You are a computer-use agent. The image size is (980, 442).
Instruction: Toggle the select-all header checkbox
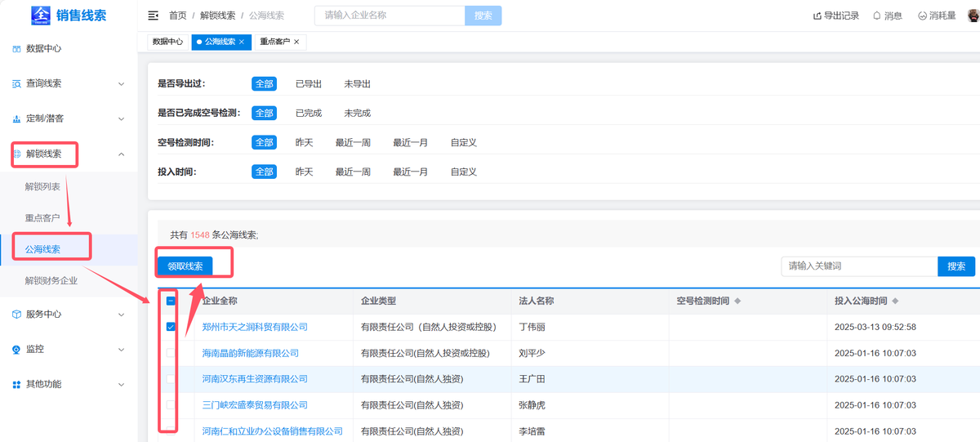(x=171, y=301)
